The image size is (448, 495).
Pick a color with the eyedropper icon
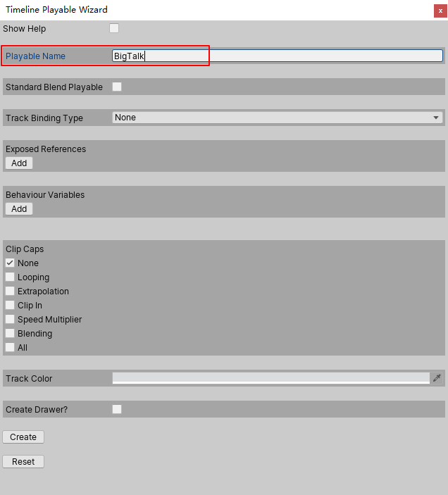(437, 378)
